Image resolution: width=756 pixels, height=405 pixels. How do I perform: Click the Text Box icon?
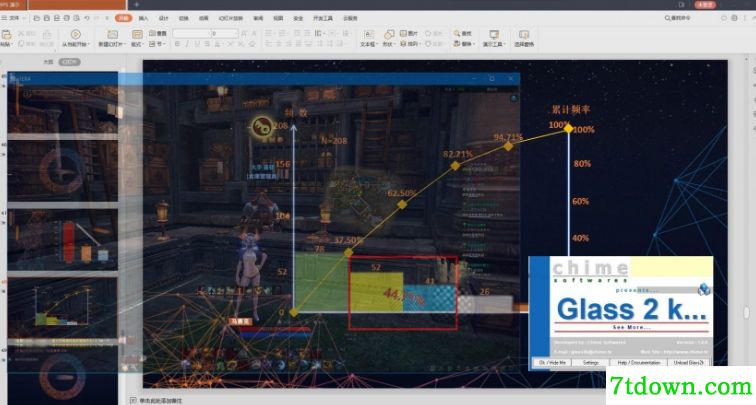coord(368,34)
